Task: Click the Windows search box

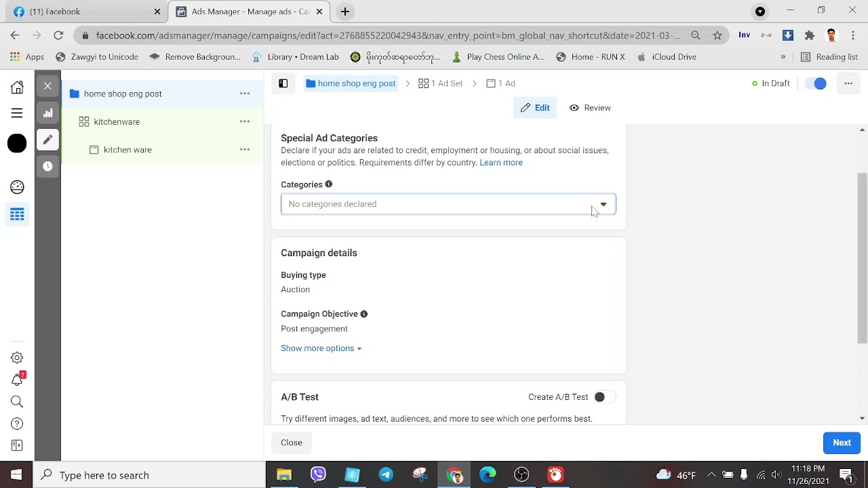Action: tap(149, 475)
